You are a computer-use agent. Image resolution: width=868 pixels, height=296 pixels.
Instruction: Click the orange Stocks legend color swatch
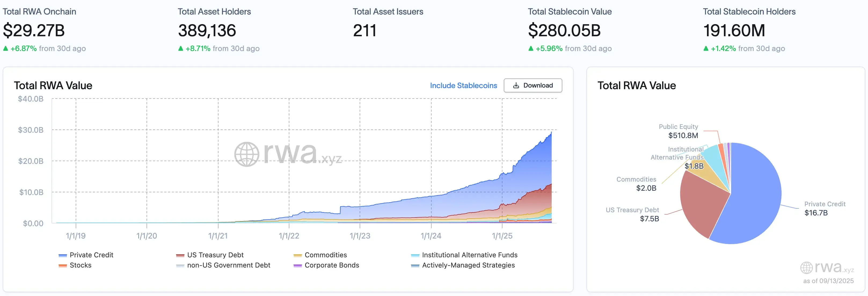coord(63,266)
